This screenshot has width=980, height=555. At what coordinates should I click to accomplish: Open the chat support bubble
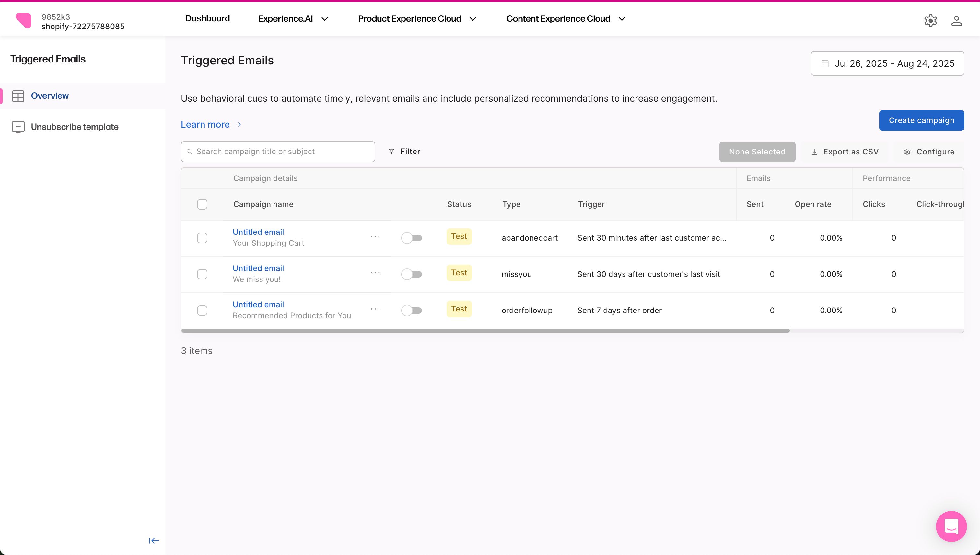951,526
